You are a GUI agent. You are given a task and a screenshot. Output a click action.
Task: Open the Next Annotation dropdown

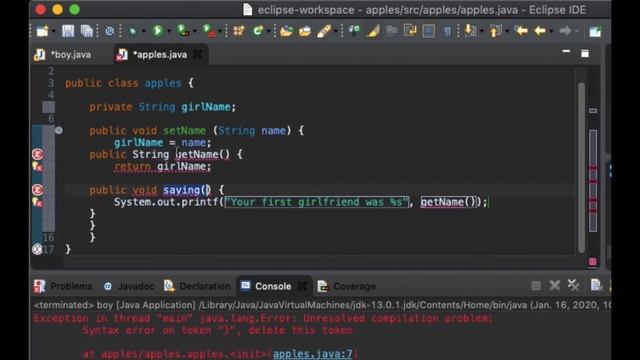point(481,31)
